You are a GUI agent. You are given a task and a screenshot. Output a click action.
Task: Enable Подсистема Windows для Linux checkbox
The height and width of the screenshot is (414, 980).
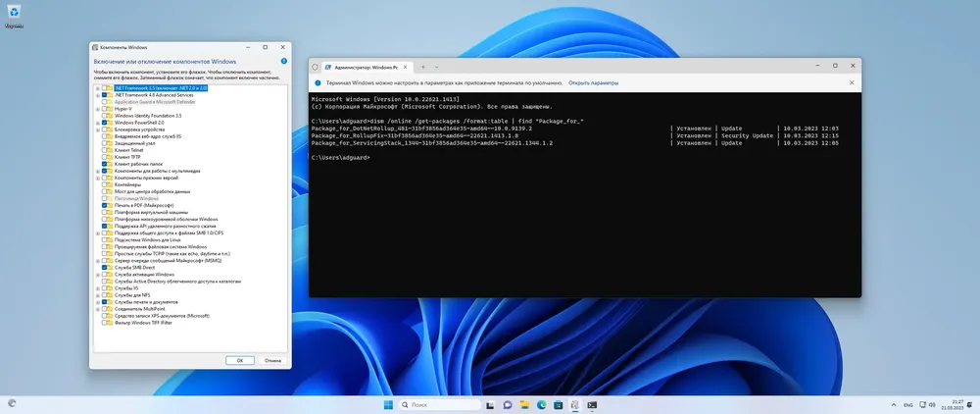pos(105,239)
